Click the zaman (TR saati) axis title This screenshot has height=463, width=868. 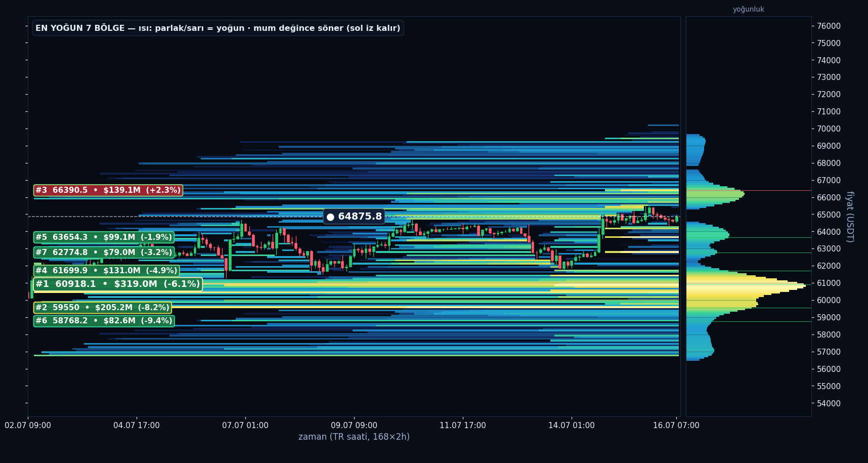click(x=354, y=437)
